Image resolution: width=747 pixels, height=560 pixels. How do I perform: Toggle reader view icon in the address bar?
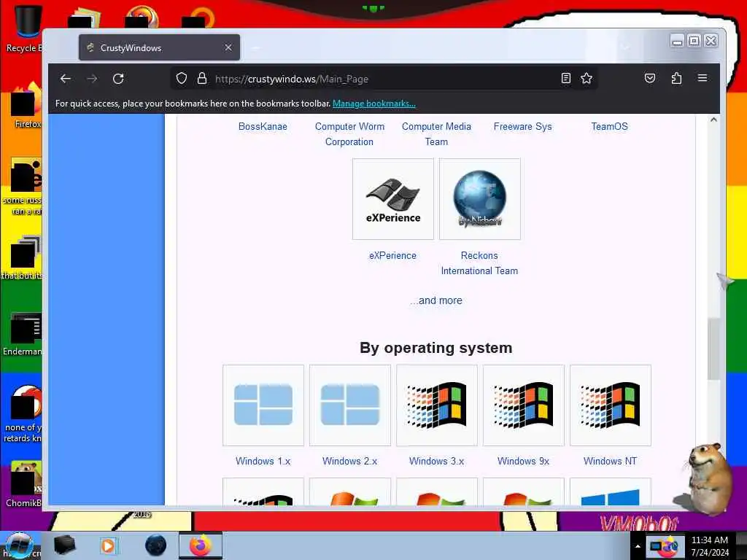[x=565, y=78]
